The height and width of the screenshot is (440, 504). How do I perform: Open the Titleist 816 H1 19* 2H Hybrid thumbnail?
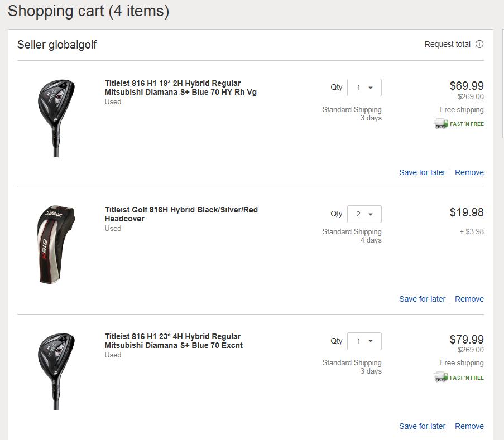(55, 118)
